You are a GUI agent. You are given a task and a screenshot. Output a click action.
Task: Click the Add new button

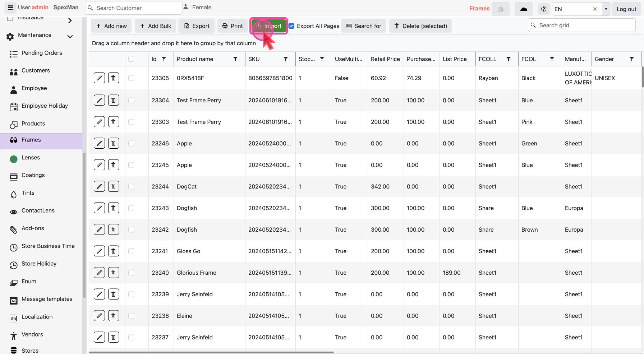point(111,26)
